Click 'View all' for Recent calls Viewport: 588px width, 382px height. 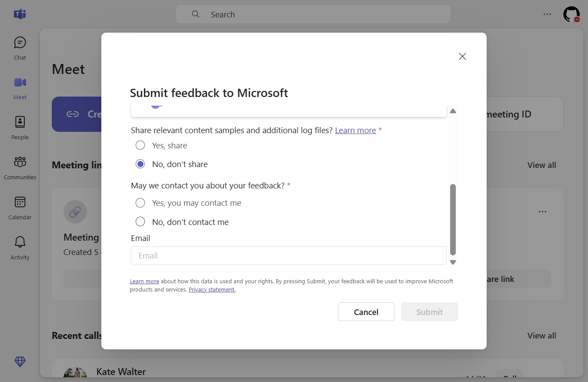(x=541, y=335)
